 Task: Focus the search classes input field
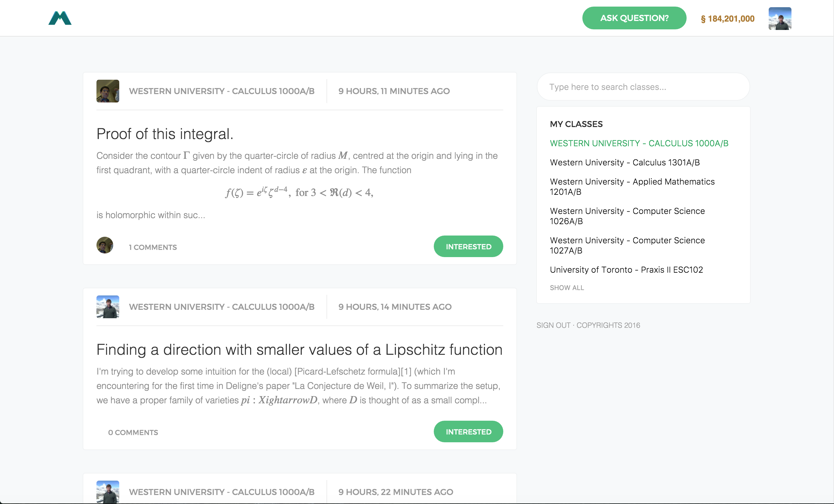(643, 87)
